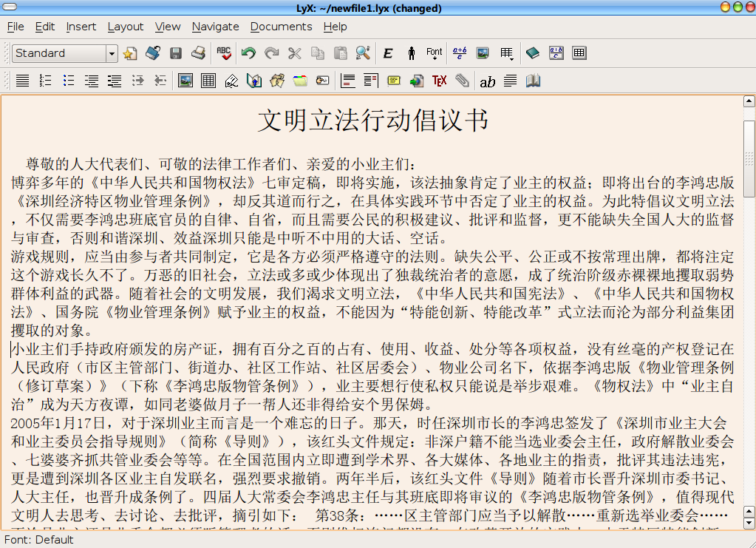Apply itemized bullet list layout
The height and width of the screenshot is (548, 756).
69,81
